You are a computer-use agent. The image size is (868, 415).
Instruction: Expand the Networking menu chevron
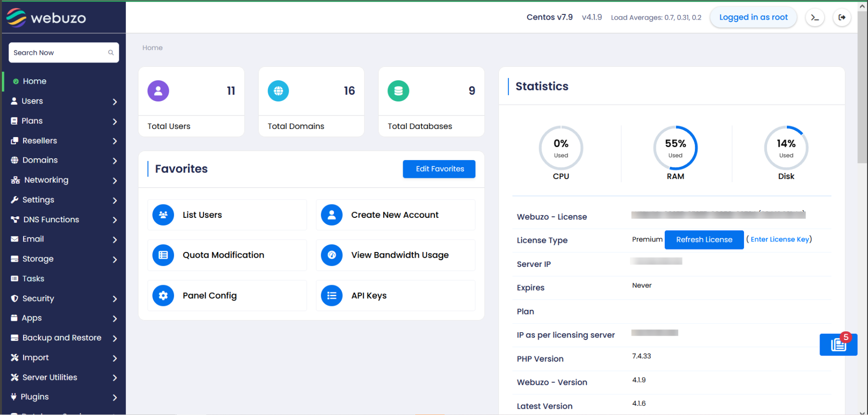pyautogui.click(x=114, y=180)
